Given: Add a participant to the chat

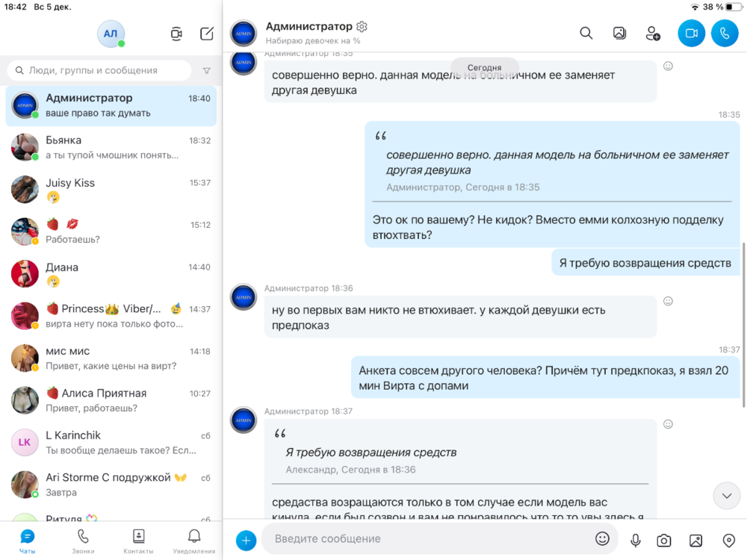Looking at the screenshot, I should point(653,33).
